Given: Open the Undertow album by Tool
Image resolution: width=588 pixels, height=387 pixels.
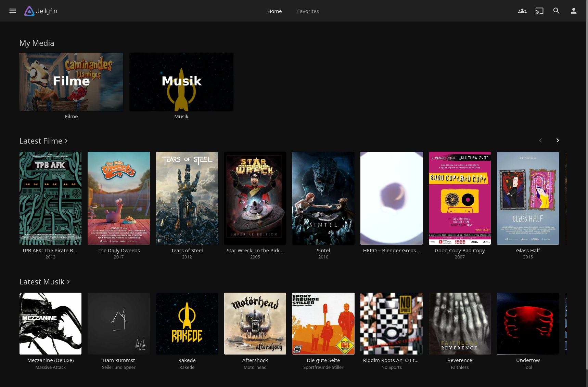Looking at the screenshot, I should click(528, 323).
